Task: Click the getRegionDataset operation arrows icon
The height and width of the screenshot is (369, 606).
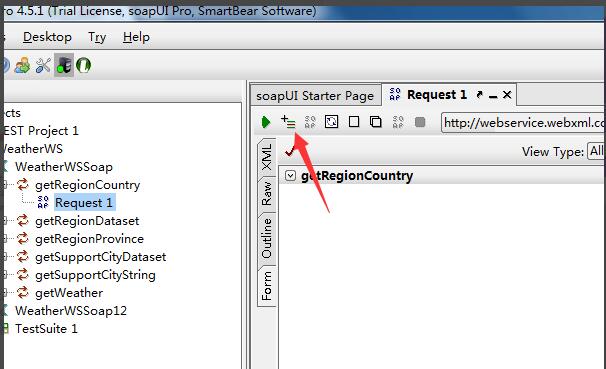Action: click(x=23, y=221)
